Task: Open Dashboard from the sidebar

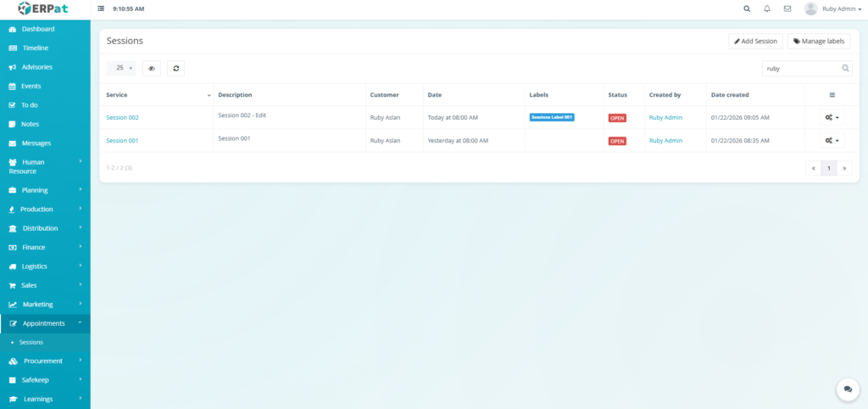Action: (37, 29)
